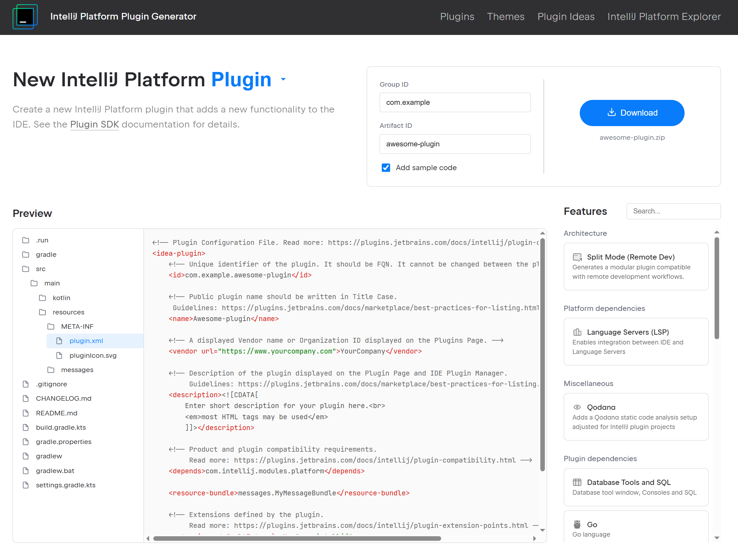
Task: Open the Plugins nav item
Action: tap(457, 17)
